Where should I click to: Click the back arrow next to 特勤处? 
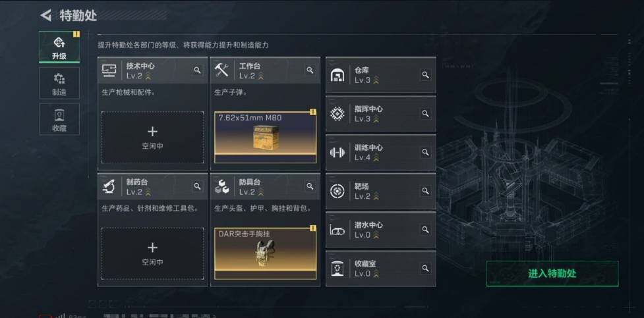click(x=45, y=16)
